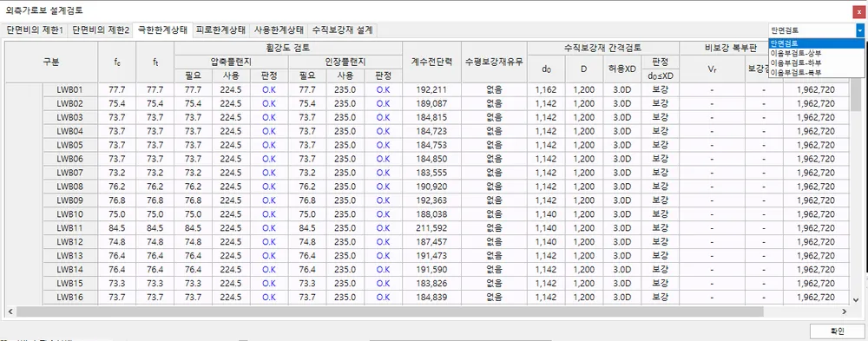The image size is (868, 341).
Task: Click the horizontal scrollbar track
Action: pos(426,311)
